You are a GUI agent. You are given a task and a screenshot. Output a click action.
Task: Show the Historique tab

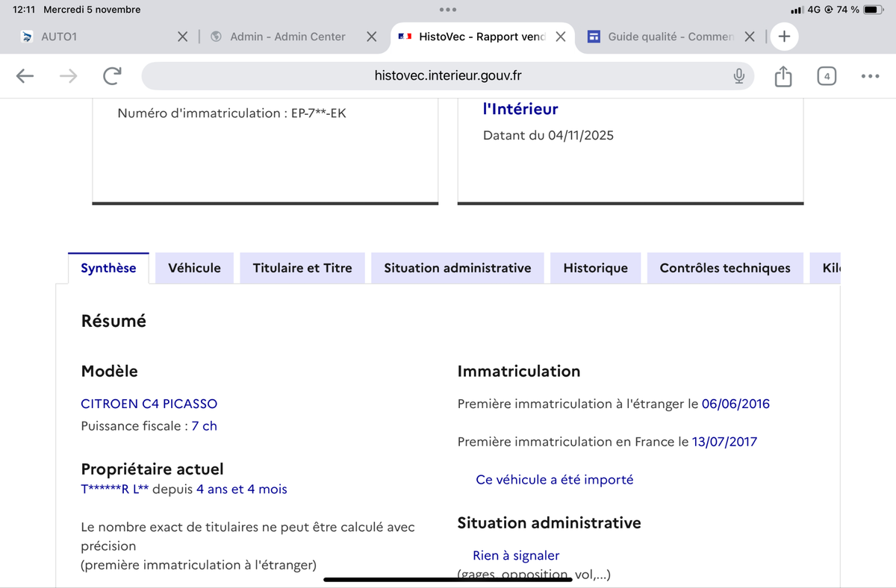point(595,268)
